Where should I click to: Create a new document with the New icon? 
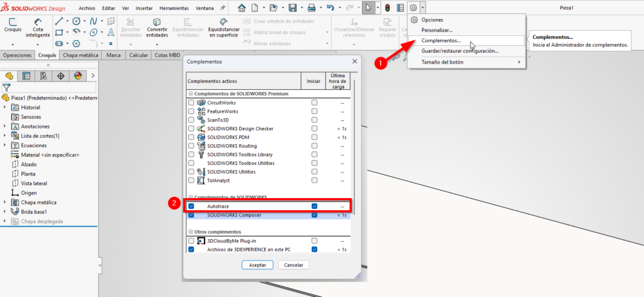pos(255,8)
